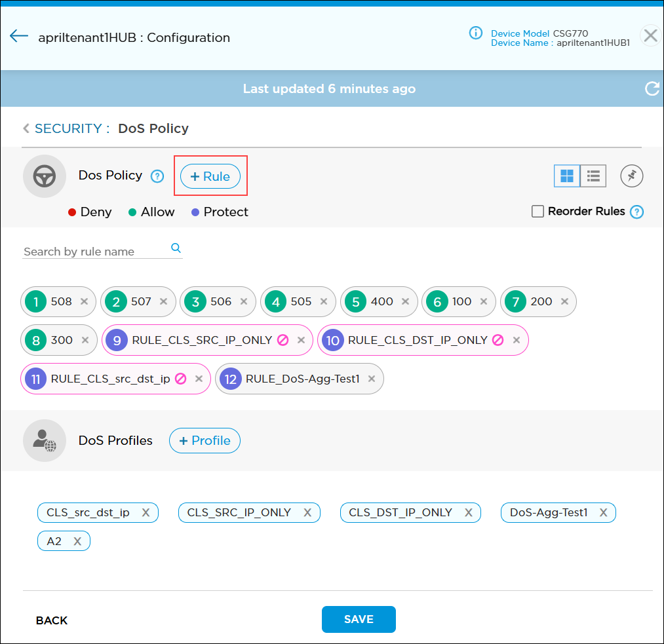Add a new DoS rule
Image resolution: width=664 pixels, height=644 pixels.
[210, 177]
